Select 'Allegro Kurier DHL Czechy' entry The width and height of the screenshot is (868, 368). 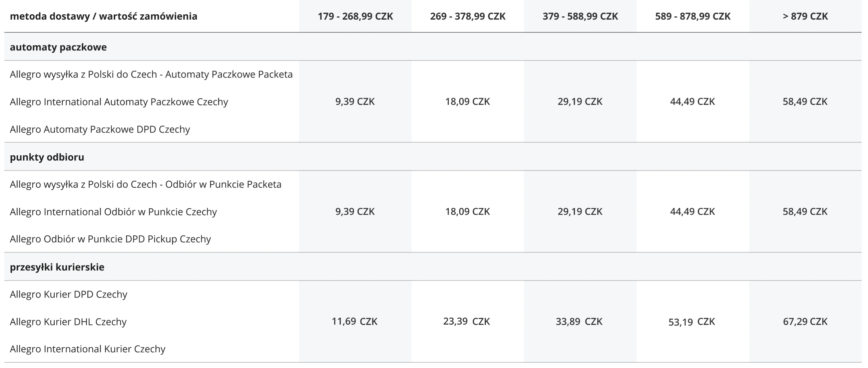pyautogui.click(x=68, y=322)
